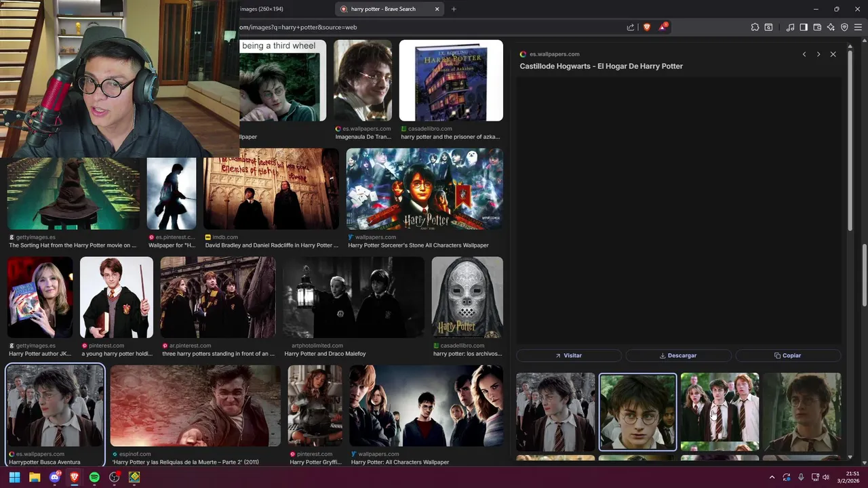Open the Extensions puzzle icon
Image resolution: width=868 pixels, height=488 pixels.
pyautogui.click(x=755, y=27)
